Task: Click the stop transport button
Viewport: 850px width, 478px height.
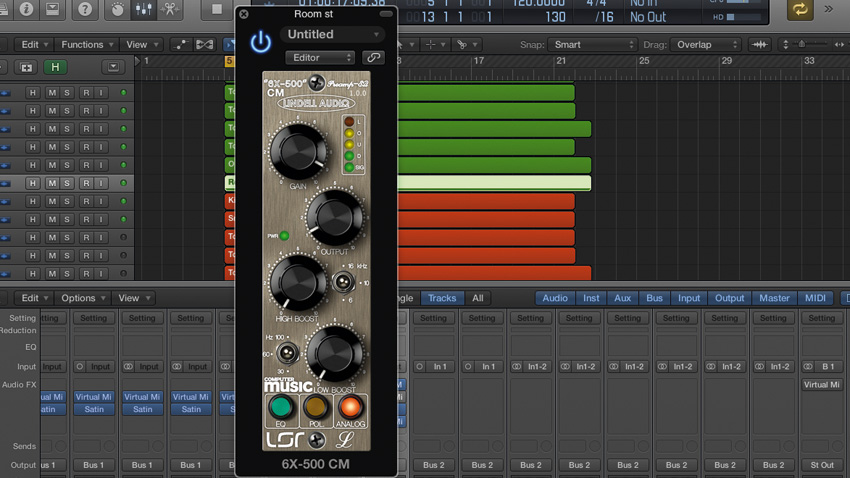Action: (x=217, y=9)
